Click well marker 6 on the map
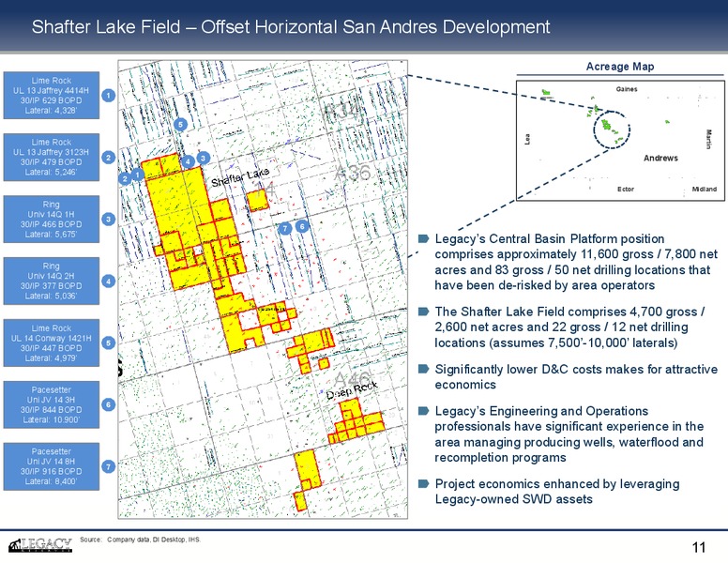This screenshot has height=563, width=728. pos(302,226)
